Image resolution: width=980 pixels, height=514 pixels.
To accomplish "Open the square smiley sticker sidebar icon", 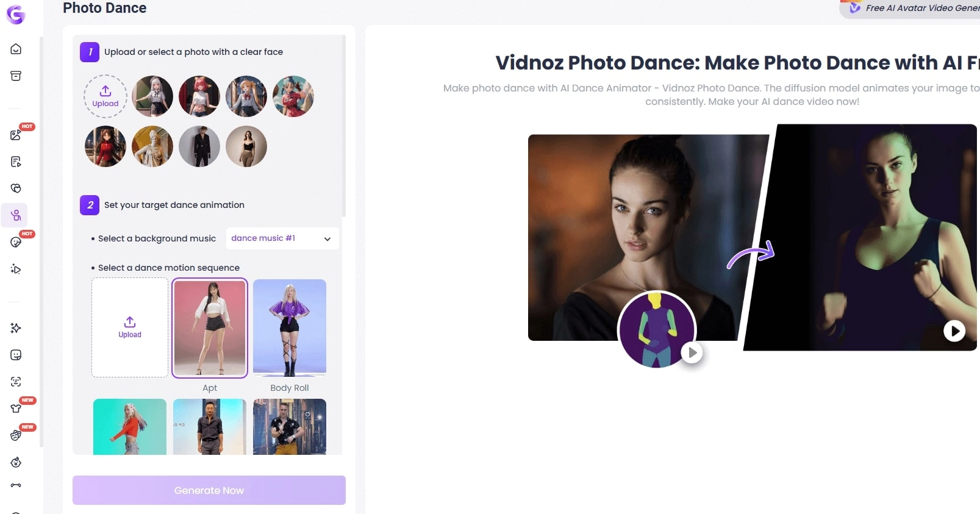I will point(16,355).
